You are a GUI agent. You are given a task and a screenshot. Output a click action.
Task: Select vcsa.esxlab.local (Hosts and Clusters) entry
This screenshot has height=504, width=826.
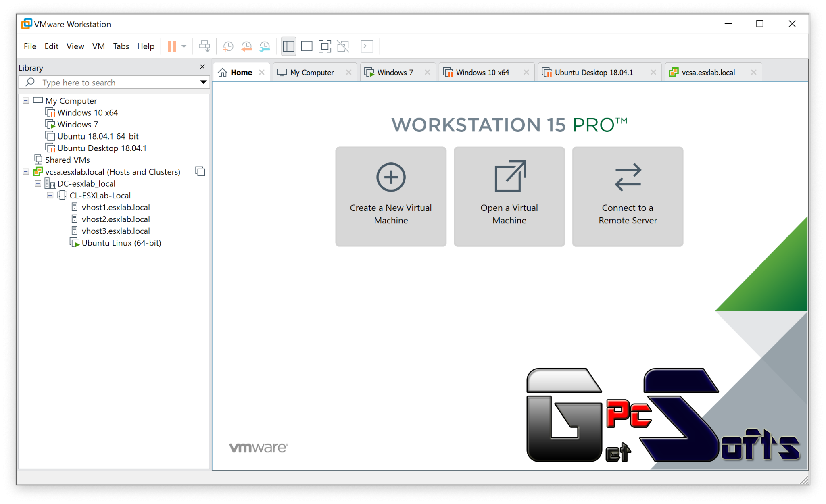pos(113,172)
